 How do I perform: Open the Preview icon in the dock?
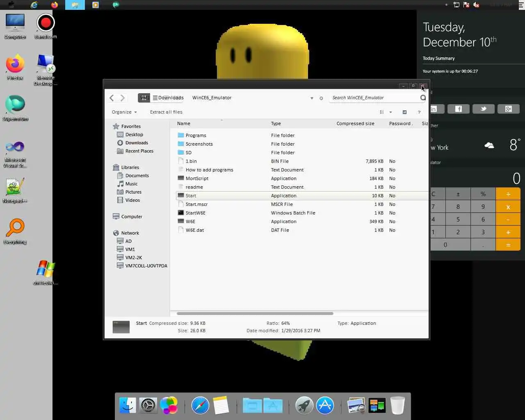(x=356, y=406)
